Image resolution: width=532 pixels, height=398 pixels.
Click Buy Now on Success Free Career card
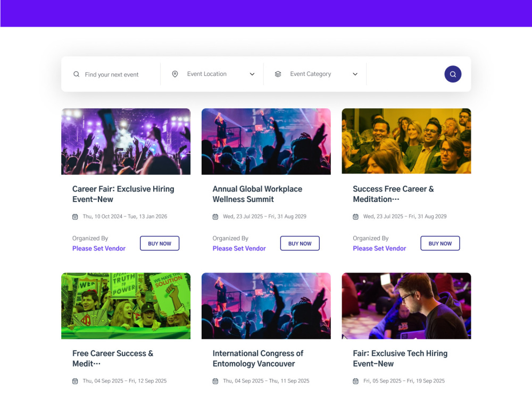pyautogui.click(x=440, y=243)
